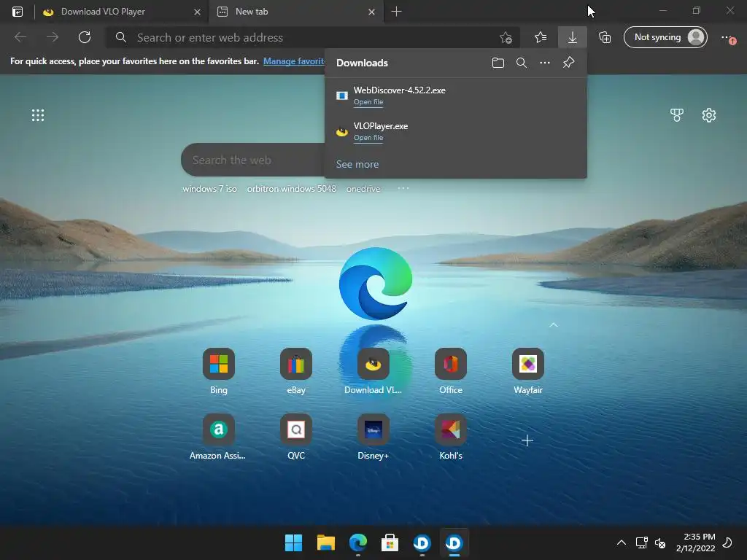This screenshot has height=560, width=747.
Task: Collapse quick links with chevron
Action: coord(554,324)
